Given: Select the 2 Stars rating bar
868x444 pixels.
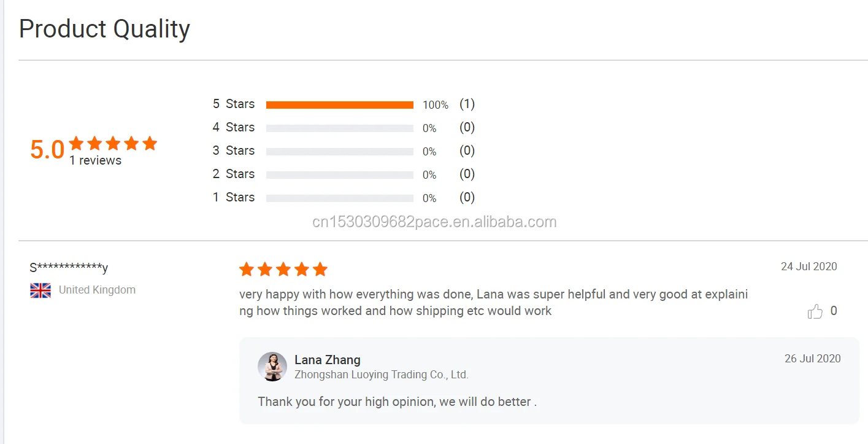Looking at the screenshot, I should (339, 175).
